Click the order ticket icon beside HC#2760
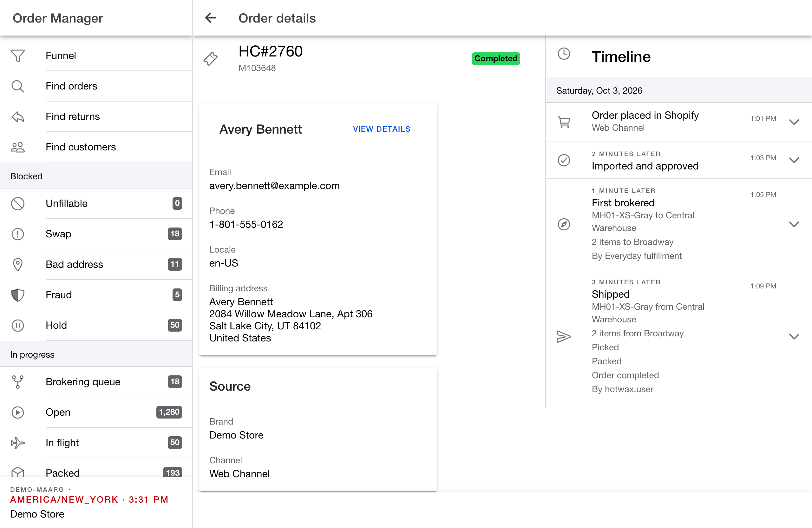The image size is (812, 528). point(211,58)
